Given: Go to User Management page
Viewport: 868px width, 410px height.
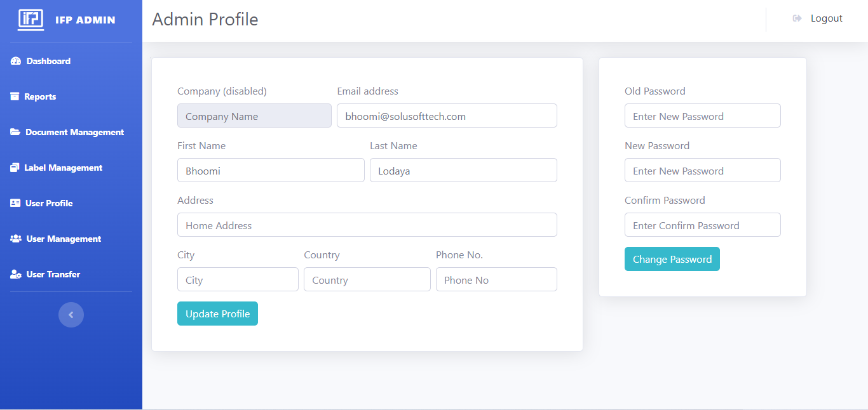Looking at the screenshot, I should tap(64, 239).
